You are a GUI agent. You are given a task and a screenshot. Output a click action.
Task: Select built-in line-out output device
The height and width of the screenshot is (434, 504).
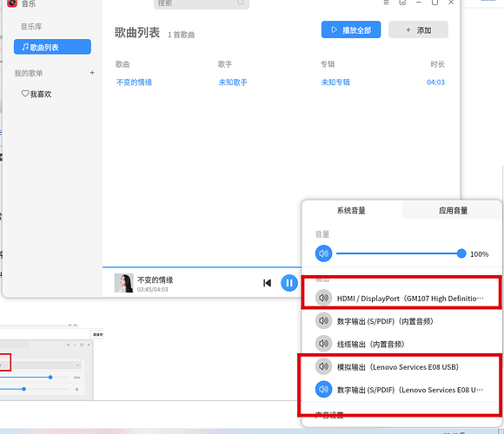point(401,344)
